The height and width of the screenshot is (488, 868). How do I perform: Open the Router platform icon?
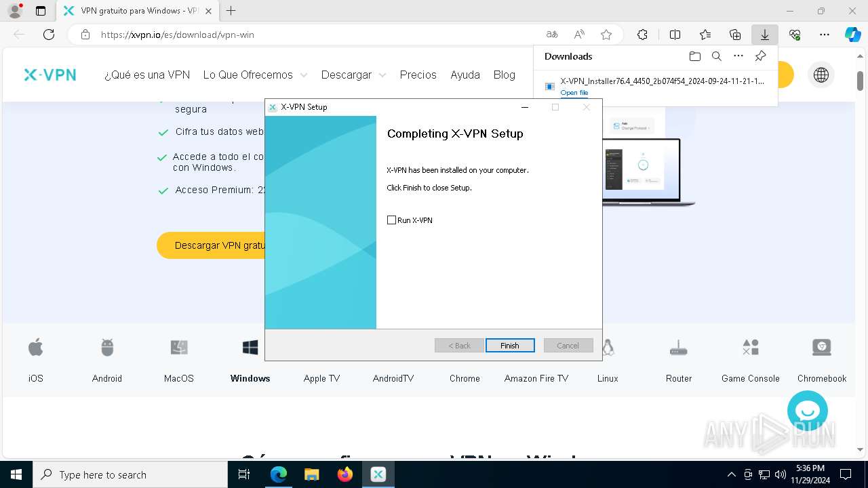[x=679, y=348]
